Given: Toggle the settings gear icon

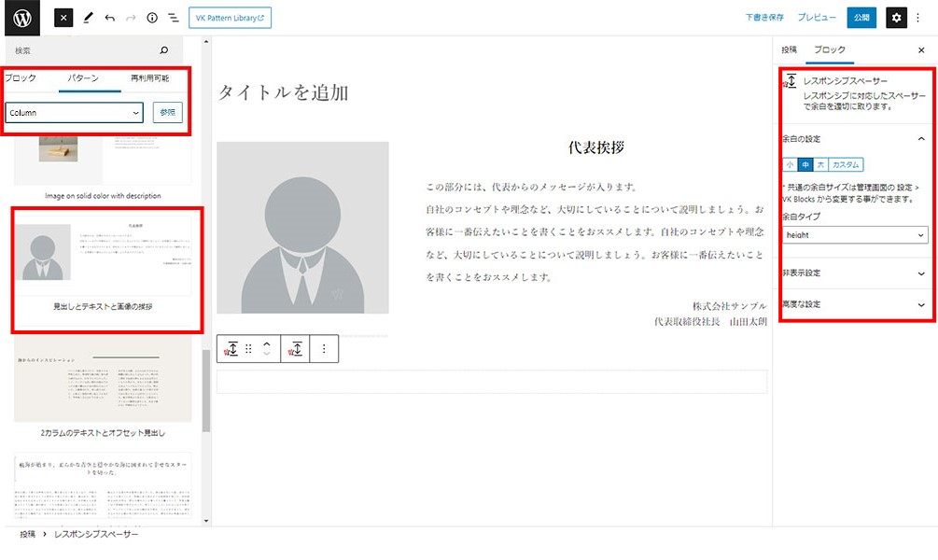Looking at the screenshot, I should point(895,18).
